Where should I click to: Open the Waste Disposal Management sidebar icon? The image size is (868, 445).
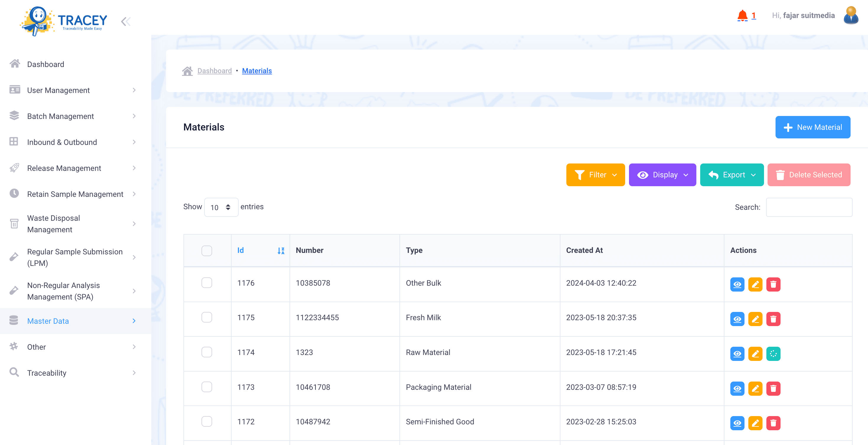[14, 223]
